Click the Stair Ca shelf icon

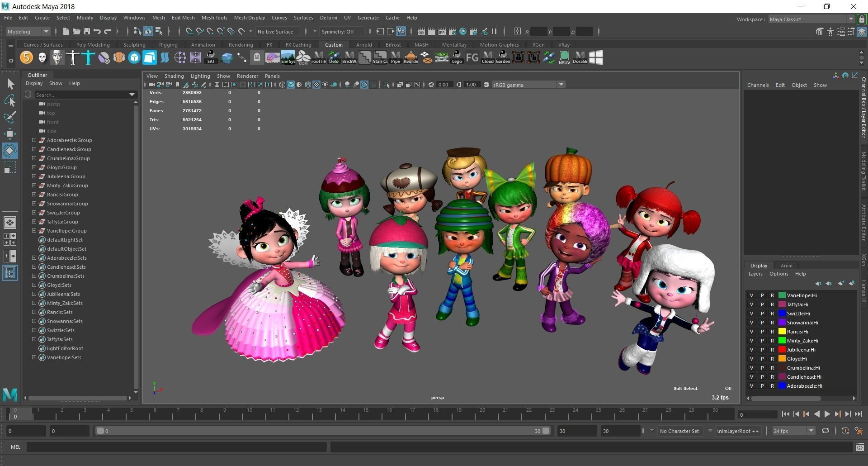pyautogui.click(x=380, y=57)
